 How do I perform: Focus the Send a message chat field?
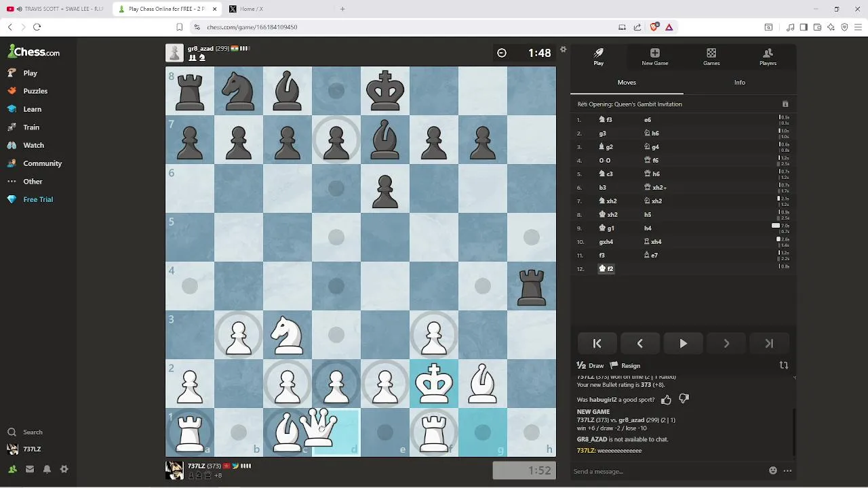tap(668, 471)
